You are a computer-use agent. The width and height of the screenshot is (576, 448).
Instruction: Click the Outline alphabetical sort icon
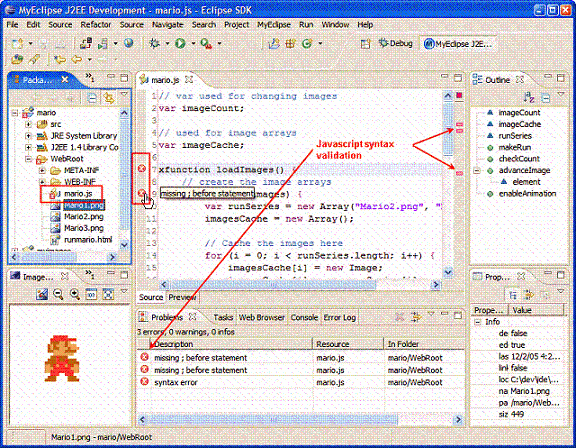[529, 98]
